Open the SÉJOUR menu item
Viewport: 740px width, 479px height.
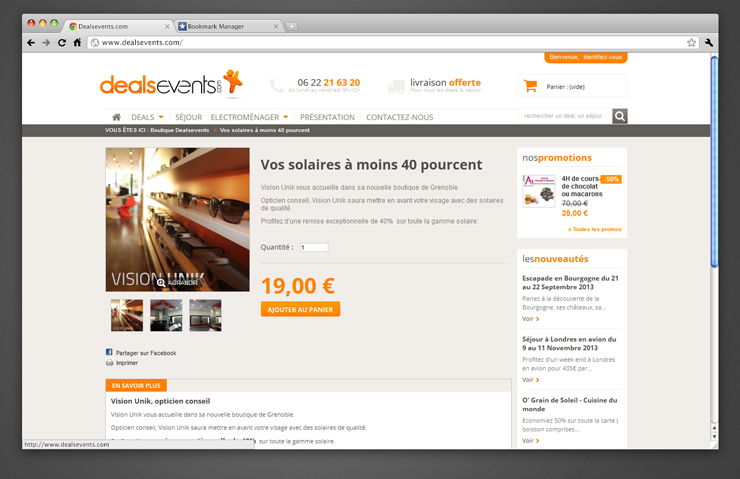coord(188,117)
